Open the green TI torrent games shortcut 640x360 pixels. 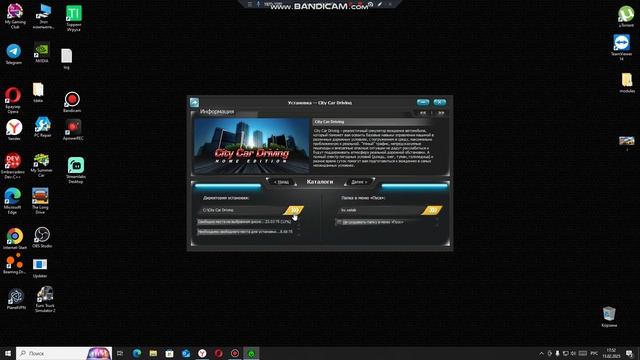pos(74,18)
